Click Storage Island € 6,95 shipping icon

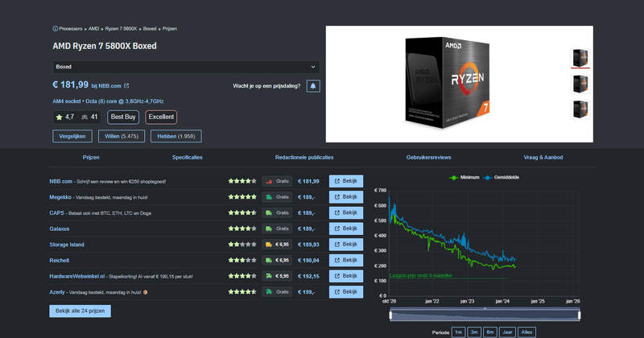coord(269,245)
